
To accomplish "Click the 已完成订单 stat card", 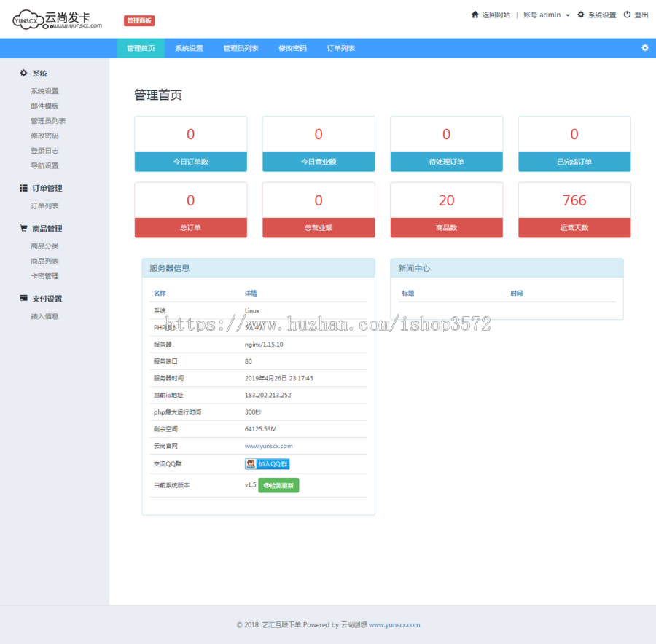I will coord(574,144).
